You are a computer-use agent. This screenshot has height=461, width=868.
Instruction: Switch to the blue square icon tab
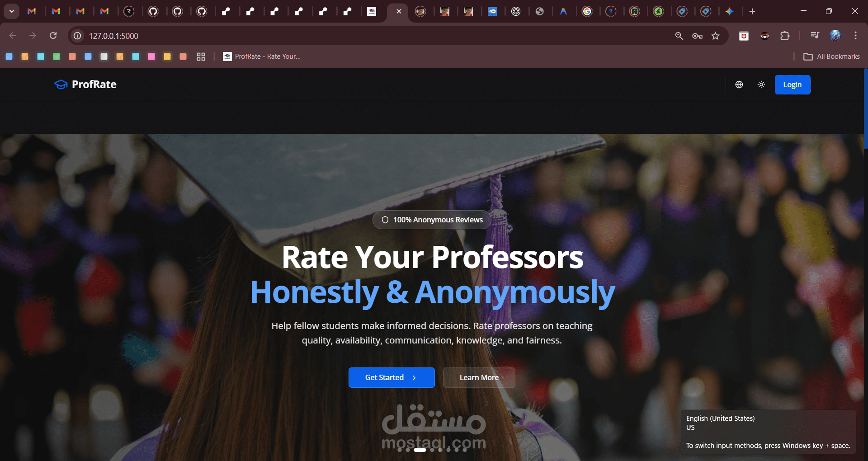tap(492, 11)
